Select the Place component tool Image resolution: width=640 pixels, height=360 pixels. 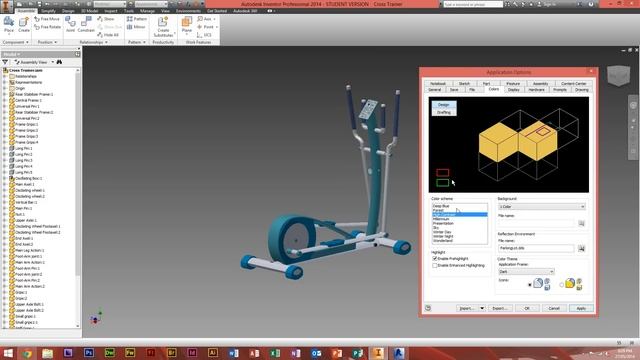click(9, 25)
